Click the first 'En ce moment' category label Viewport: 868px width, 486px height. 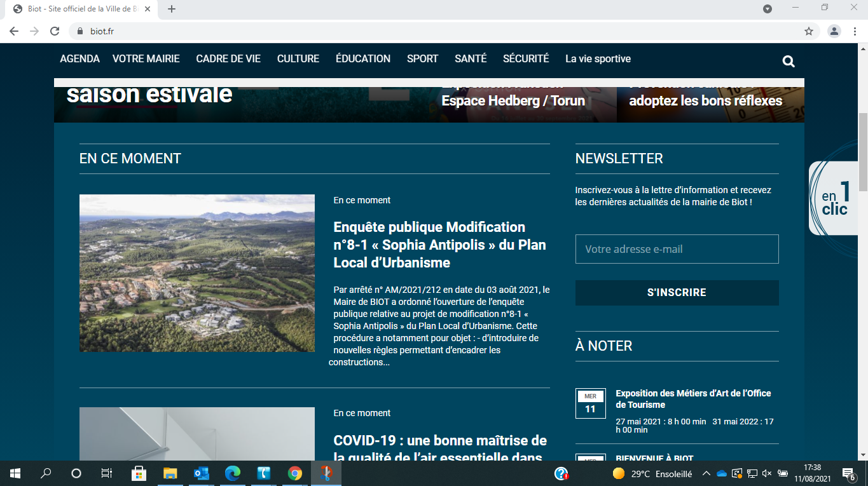[362, 200]
